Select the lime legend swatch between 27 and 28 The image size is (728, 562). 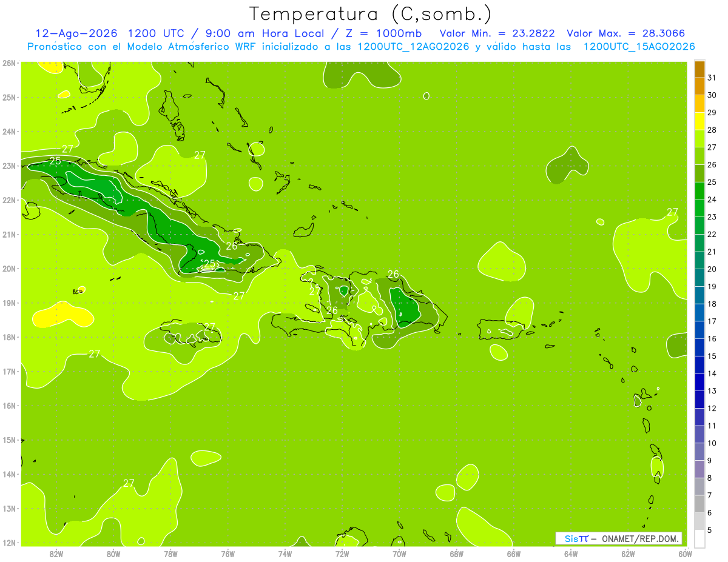point(699,138)
